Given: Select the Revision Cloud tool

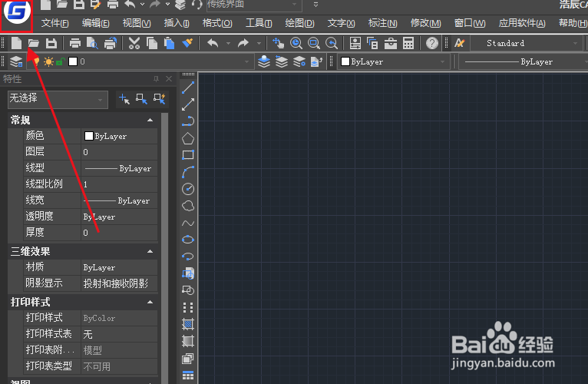Looking at the screenshot, I should click(188, 206).
